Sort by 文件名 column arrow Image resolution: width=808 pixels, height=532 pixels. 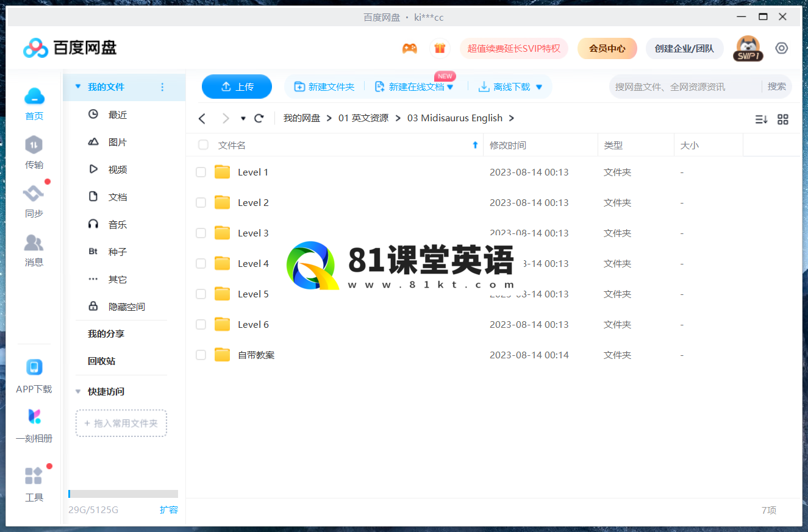coord(475,145)
